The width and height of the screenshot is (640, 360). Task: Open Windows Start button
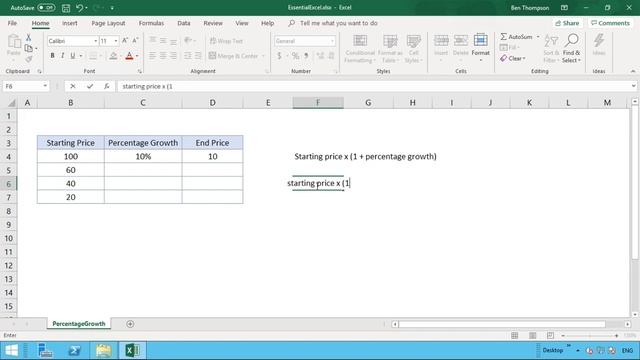11,350
